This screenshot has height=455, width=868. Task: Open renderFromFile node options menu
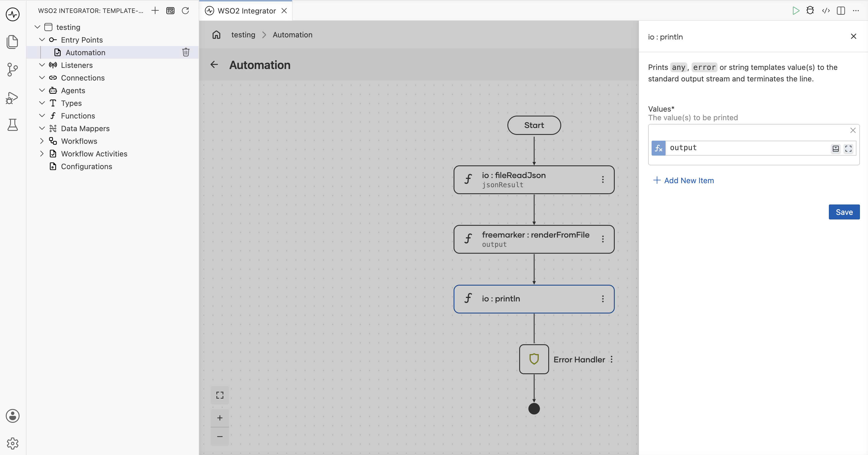click(603, 239)
